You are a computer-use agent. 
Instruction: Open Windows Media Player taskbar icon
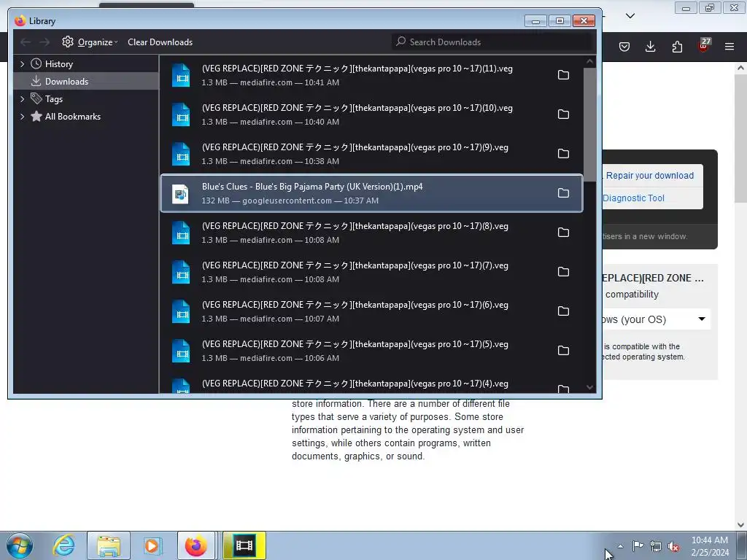(x=152, y=545)
